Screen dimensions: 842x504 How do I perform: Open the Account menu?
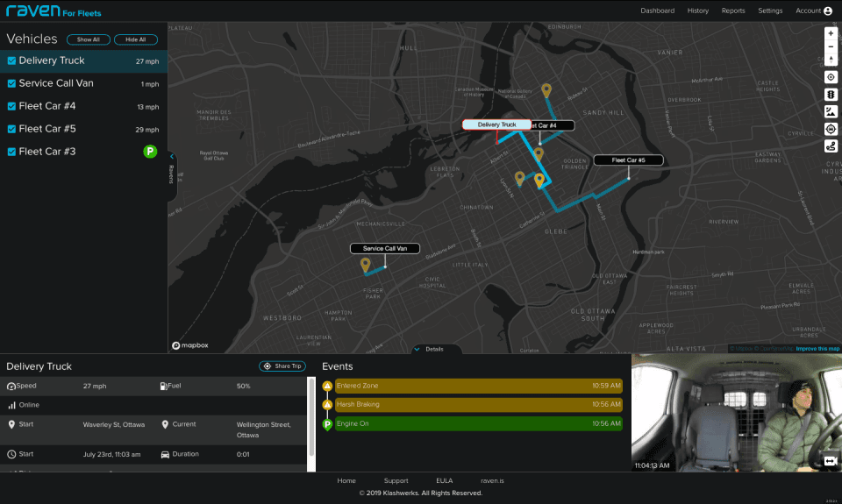point(814,11)
